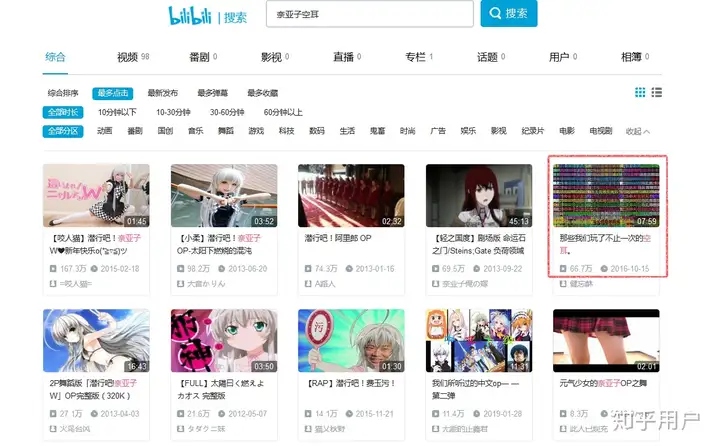Filter duration to 10-30分钟
The width and height of the screenshot is (720, 446).
(x=173, y=112)
